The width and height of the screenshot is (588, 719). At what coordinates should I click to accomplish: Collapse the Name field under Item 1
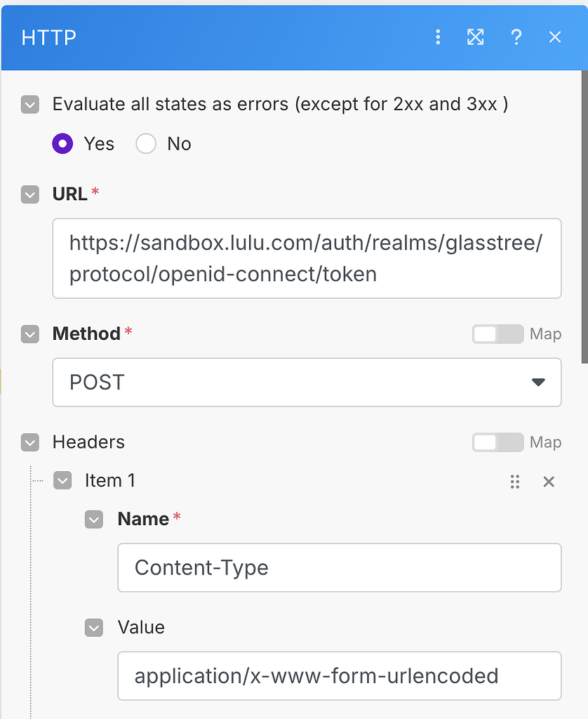coord(93,519)
